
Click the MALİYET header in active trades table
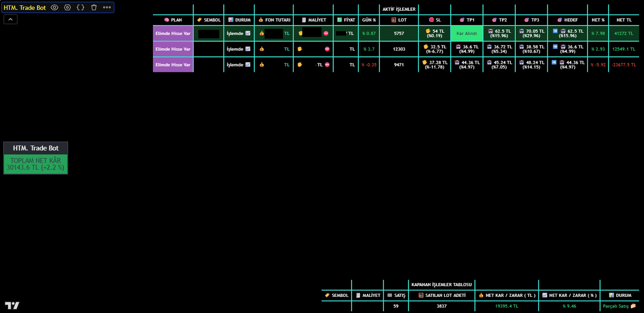313,20
